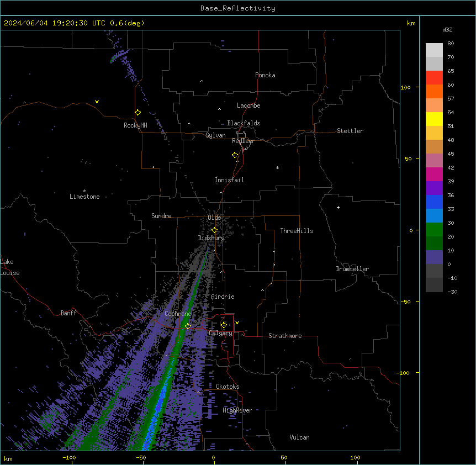Click the Cochrane label
This screenshot has width=476, height=465.
click(x=178, y=314)
